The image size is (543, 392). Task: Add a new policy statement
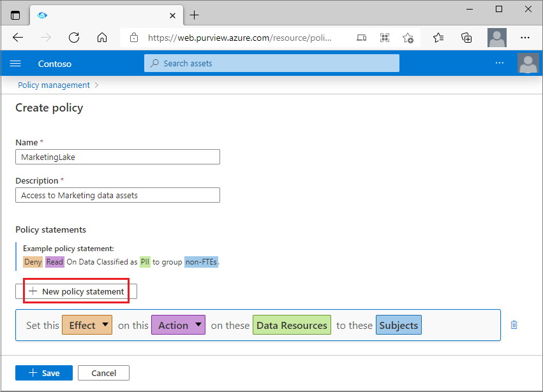pyautogui.click(x=76, y=291)
